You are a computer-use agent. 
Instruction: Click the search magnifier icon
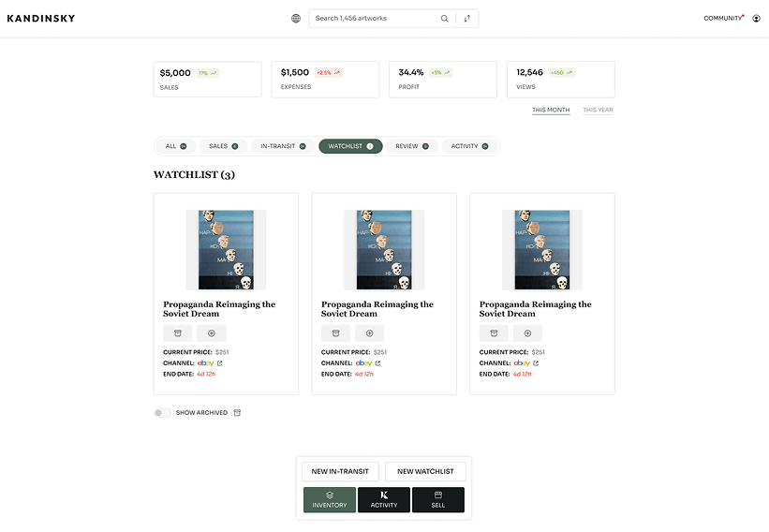tap(445, 18)
